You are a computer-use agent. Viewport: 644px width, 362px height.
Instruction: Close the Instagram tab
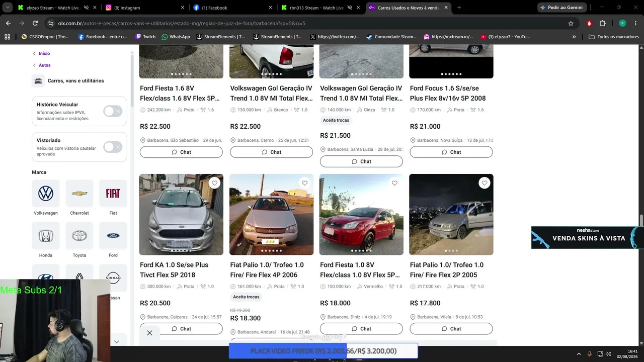[183, 8]
